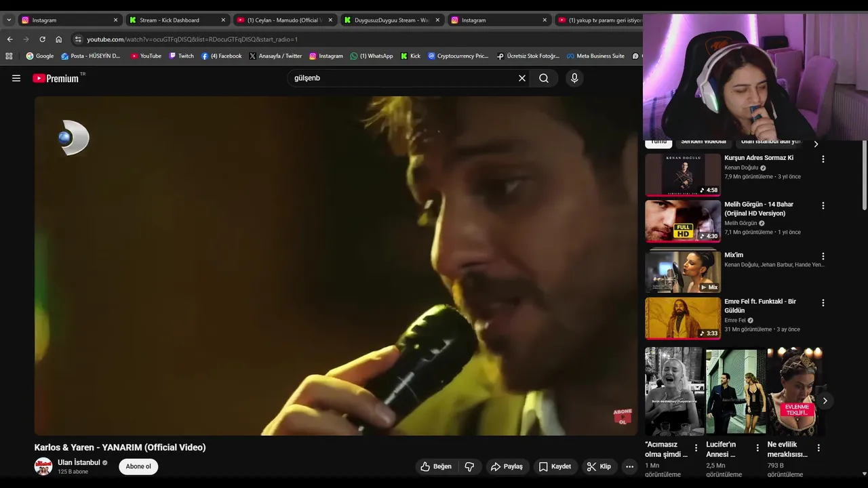This screenshot has height=488, width=868.
Task: Open Kurşun Adres Sormaz Ki thumbnail
Action: click(683, 175)
